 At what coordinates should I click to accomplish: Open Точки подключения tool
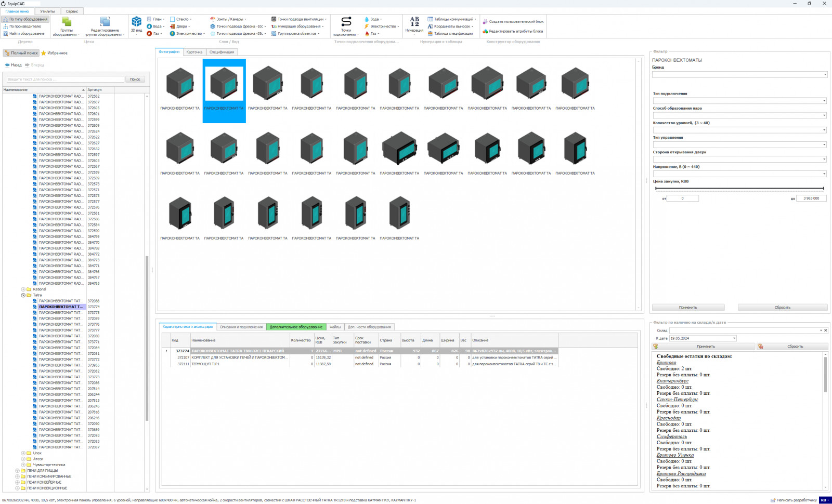[346, 26]
